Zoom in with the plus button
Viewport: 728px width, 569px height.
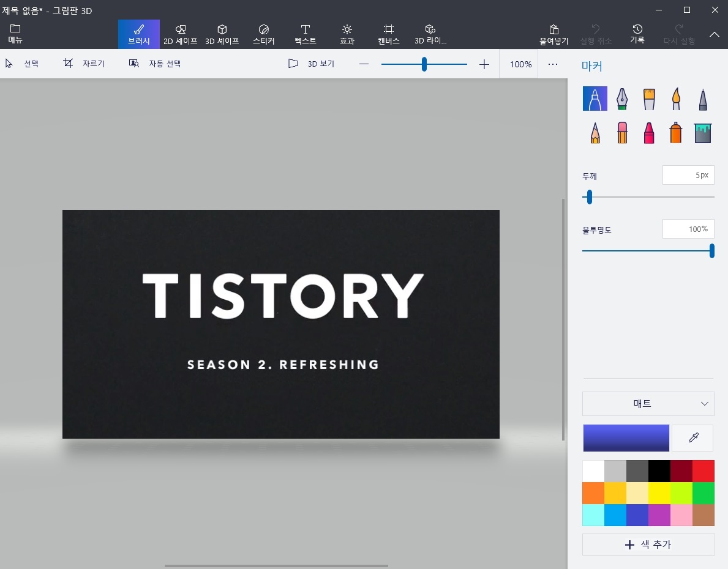click(484, 64)
